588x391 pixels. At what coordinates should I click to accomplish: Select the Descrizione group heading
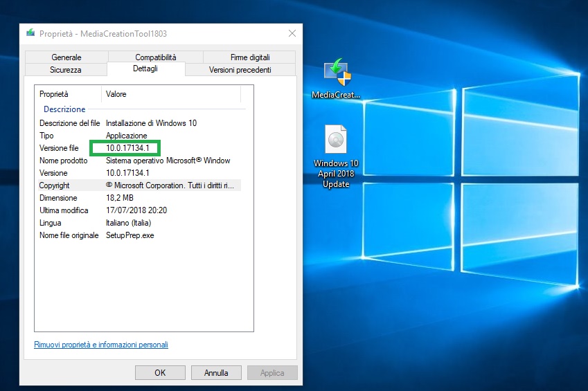click(64, 109)
